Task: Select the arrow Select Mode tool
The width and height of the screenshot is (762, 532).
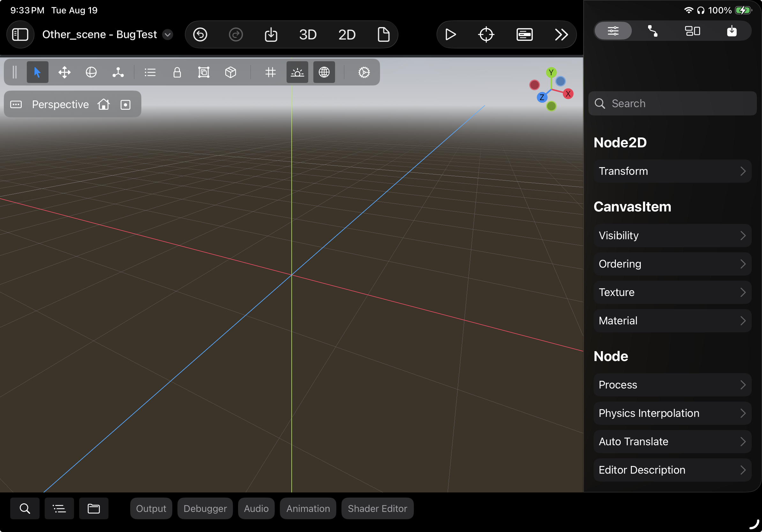Action: [x=37, y=72]
